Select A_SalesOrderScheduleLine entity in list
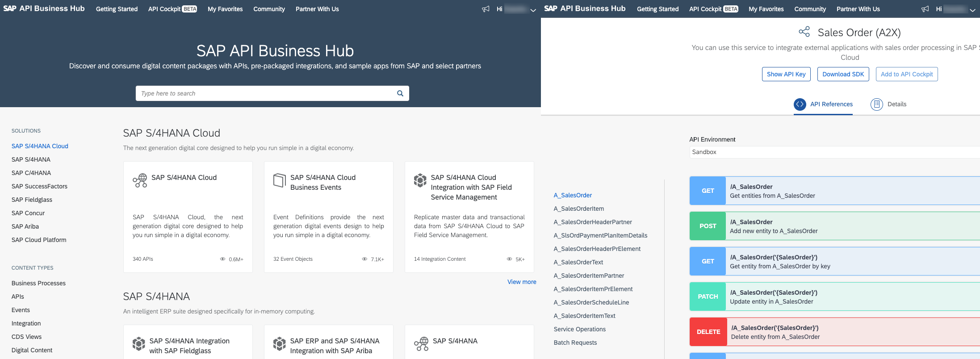Viewport: 980px width, 359px height. 591,302
